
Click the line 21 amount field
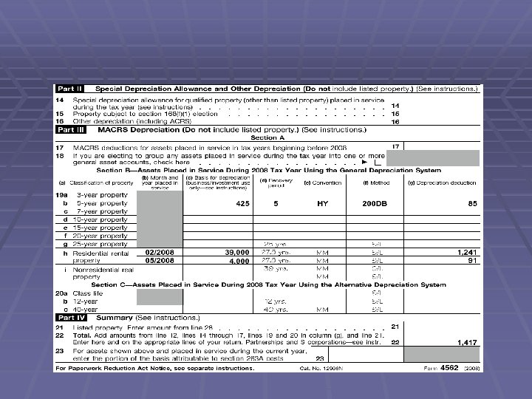click(442, 327)
